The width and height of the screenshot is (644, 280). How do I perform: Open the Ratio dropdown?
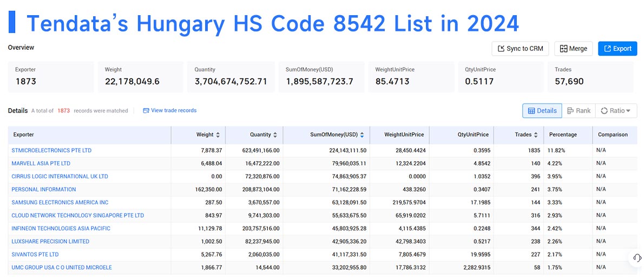click(x=616, y=111)
